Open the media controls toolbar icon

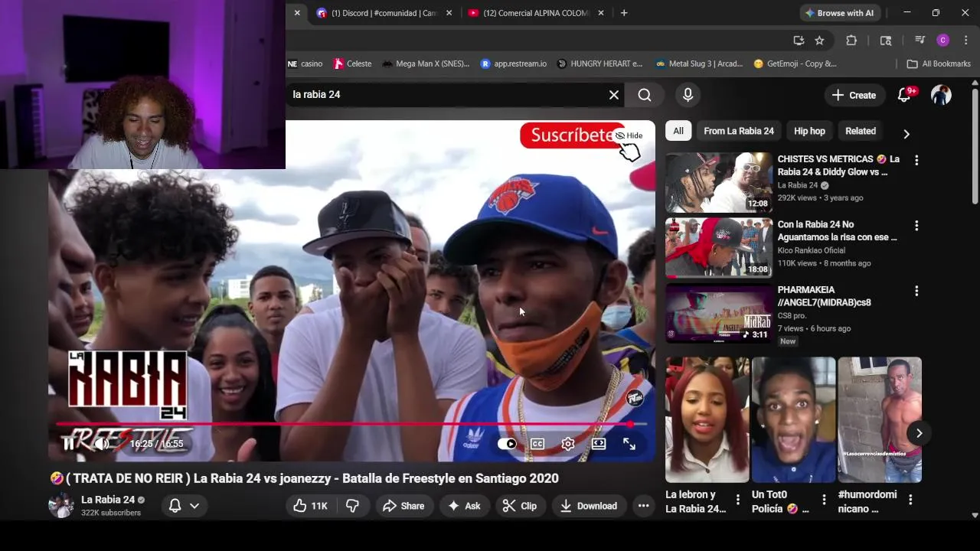920,41
